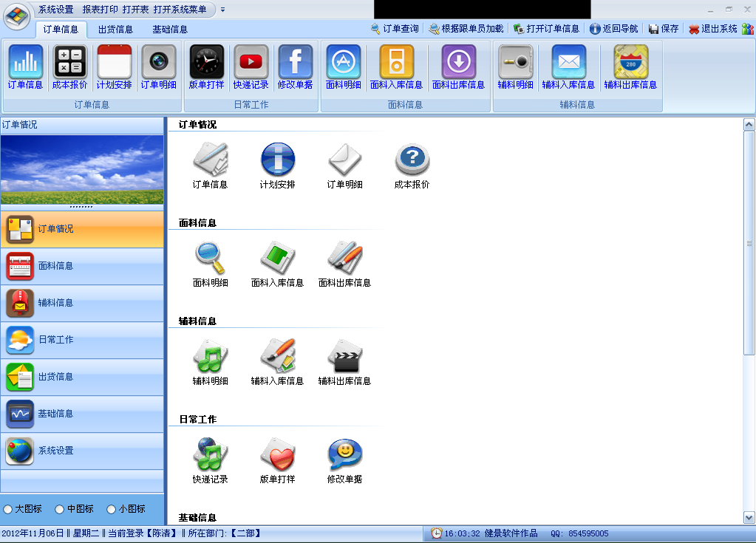Click the 订单查询 toolbar button
This screenshot has height=543, width=756.
(x=395, y=29)
